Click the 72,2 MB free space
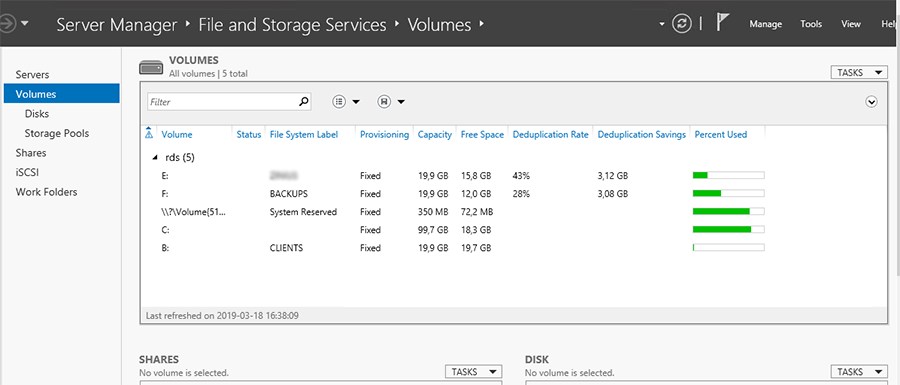The width and height of the screenshot is (900, 385). [x=477, y=212]
